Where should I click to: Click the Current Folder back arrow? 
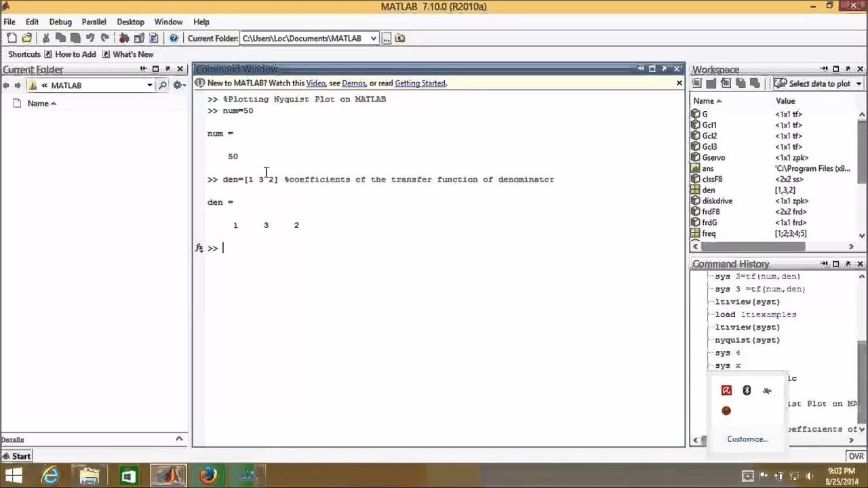pyautogui.click(x=6, y=85)
